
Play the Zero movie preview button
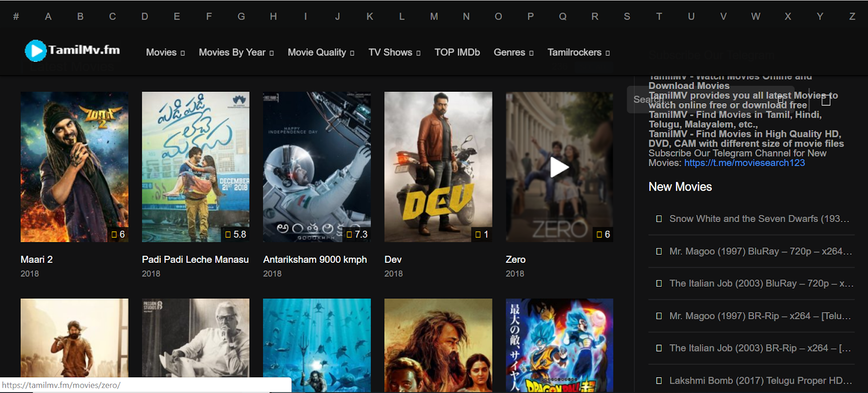[x=559, y=167]
